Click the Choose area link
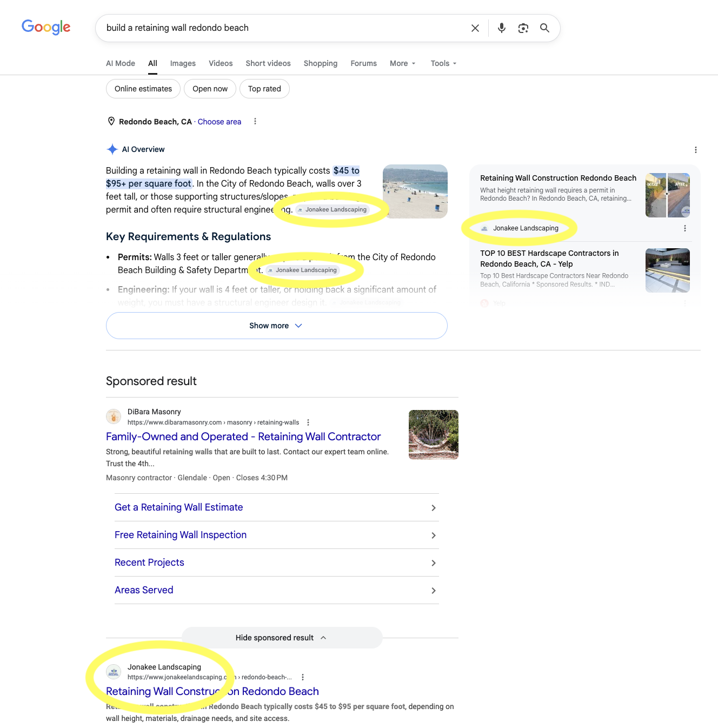Viewport: 718px width, 728px height. 220,122
